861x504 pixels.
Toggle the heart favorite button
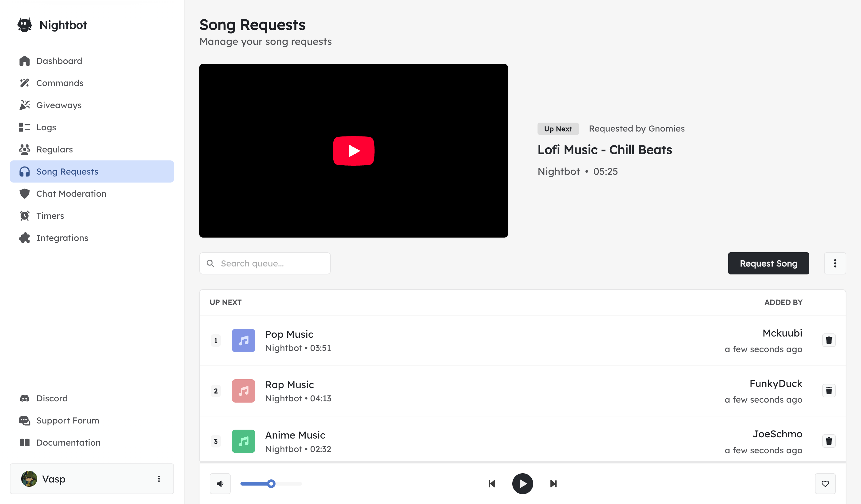click(825, 483)
